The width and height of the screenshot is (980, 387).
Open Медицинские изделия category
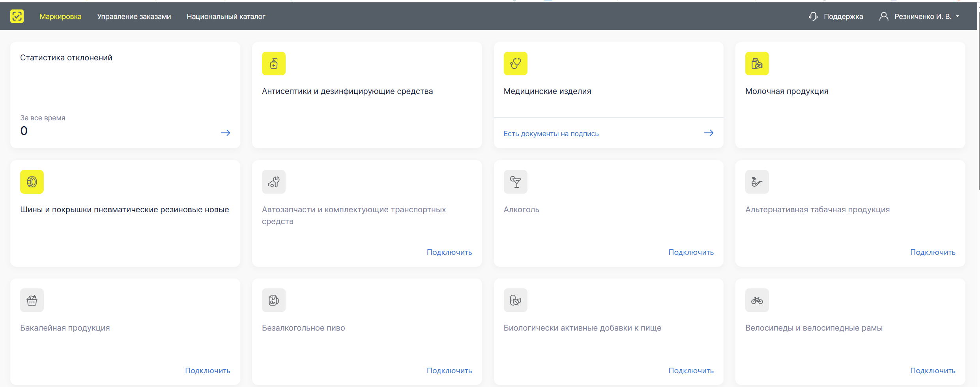click(x=547, y=91)
